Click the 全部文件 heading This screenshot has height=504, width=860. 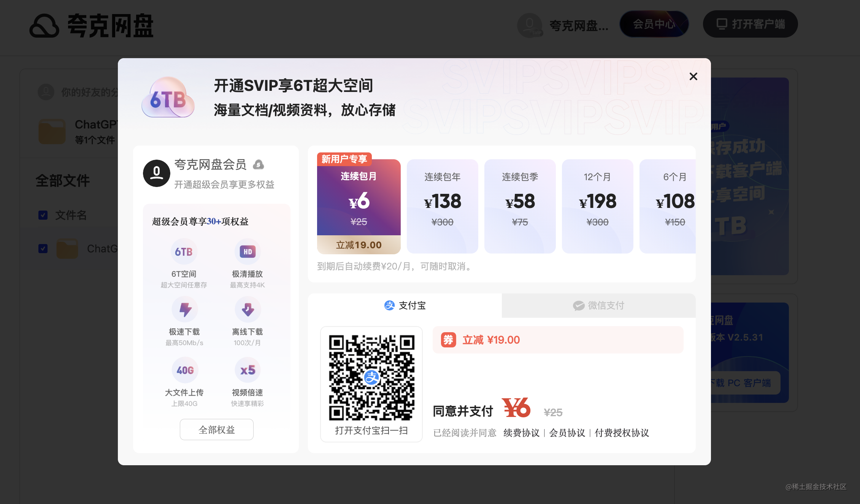(63, 181)
